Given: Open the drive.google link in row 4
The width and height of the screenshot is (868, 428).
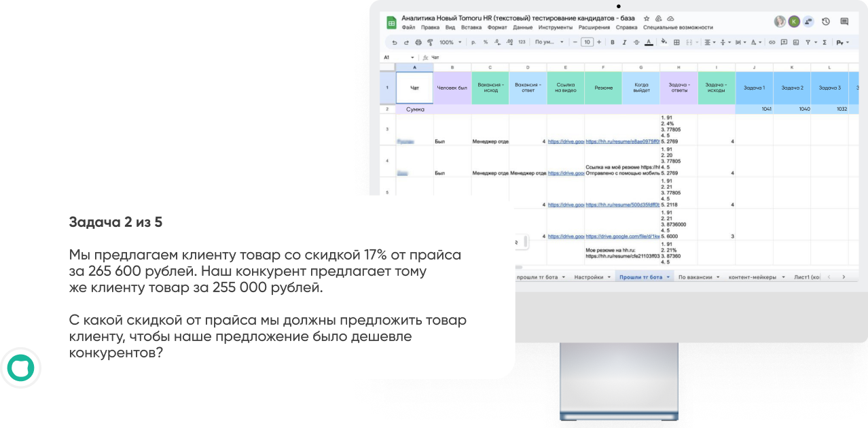Looking at the screenshot, I should tap(566, 173).
